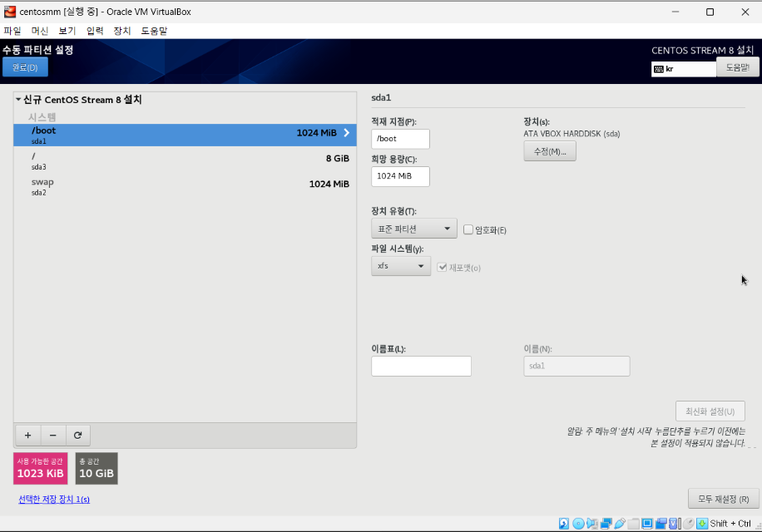
Task: Open the chevron on the /boot row
Action: pos(347,133)
